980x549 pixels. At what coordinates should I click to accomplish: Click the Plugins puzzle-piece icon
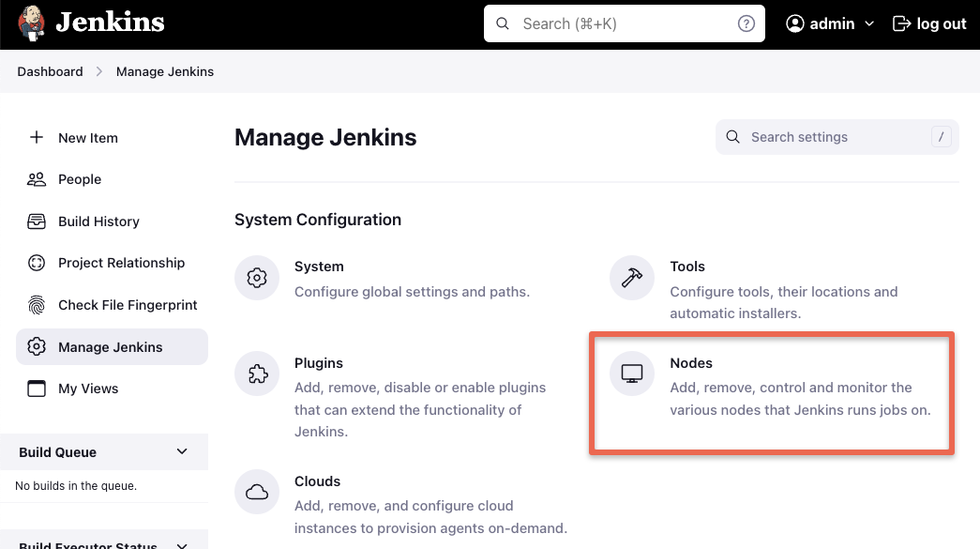(x=256, y=374)
